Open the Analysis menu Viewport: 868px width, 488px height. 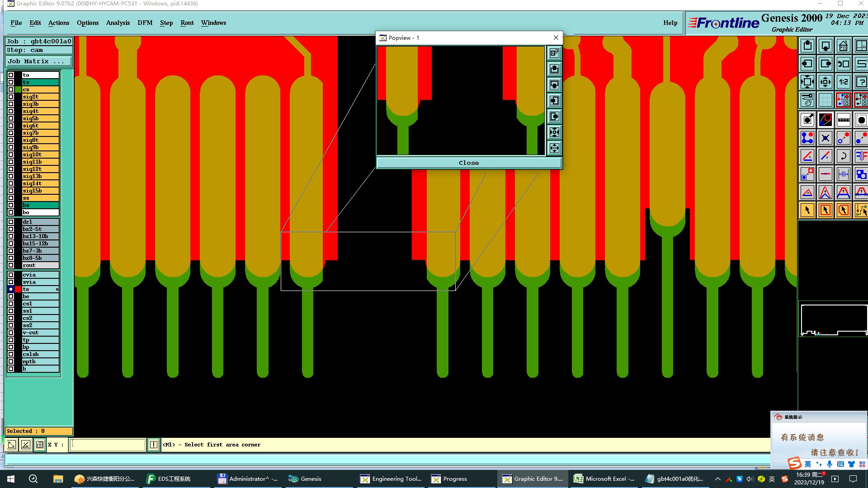pyautogui.click(x=118, y=23)
